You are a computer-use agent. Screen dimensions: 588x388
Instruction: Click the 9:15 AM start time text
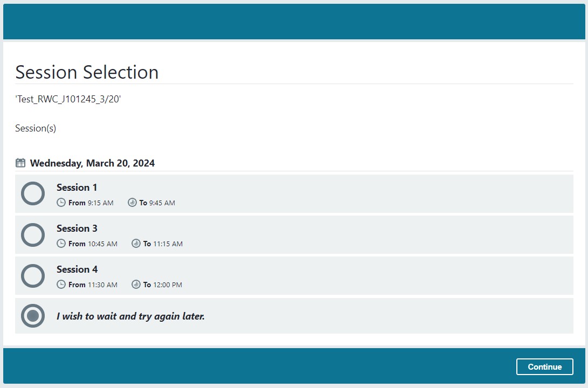[x=100, y=203]
